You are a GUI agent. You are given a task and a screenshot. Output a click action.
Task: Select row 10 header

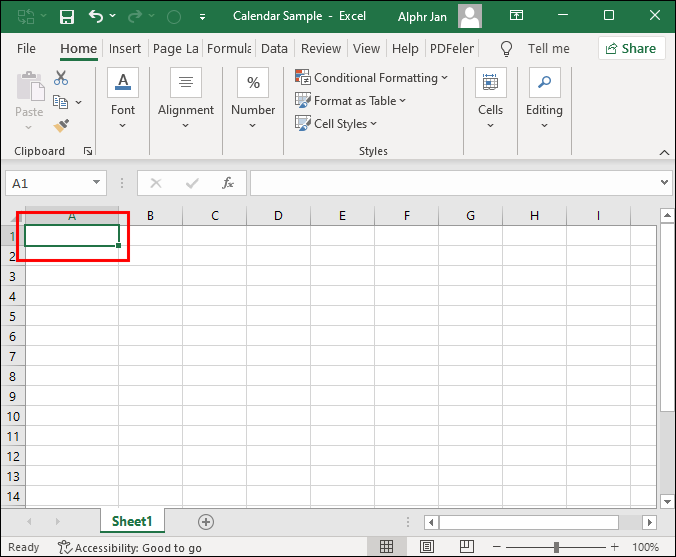click(x=13, y=416)
